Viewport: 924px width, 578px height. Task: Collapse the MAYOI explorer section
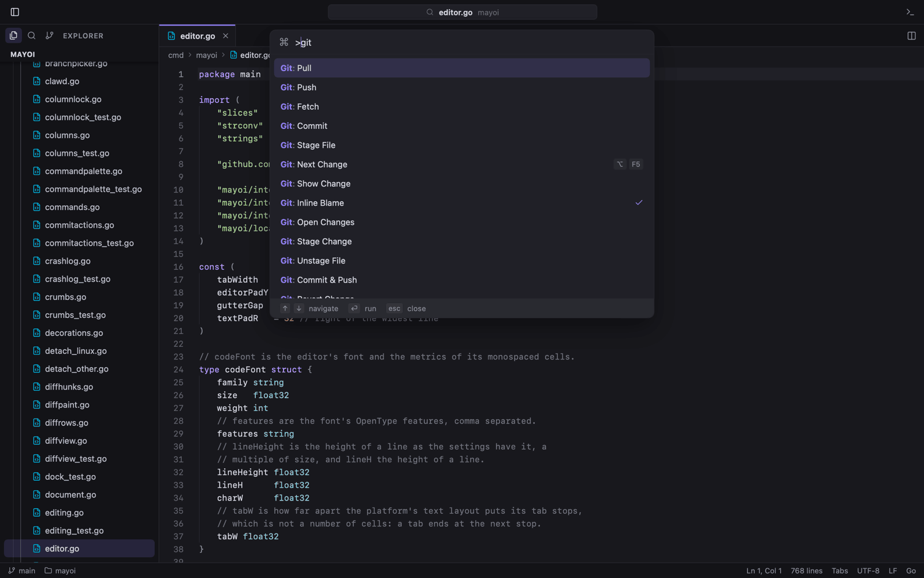[23, 54]
